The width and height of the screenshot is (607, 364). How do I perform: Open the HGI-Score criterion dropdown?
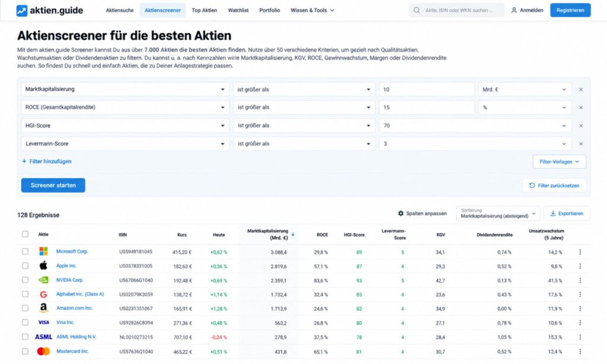pyautogui.click(x=125, y=126)
